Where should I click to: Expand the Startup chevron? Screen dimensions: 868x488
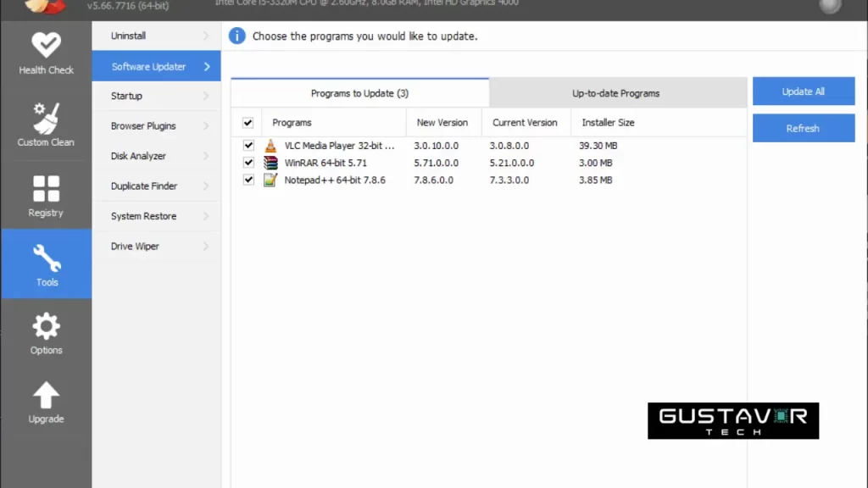[x=206, y=97]
